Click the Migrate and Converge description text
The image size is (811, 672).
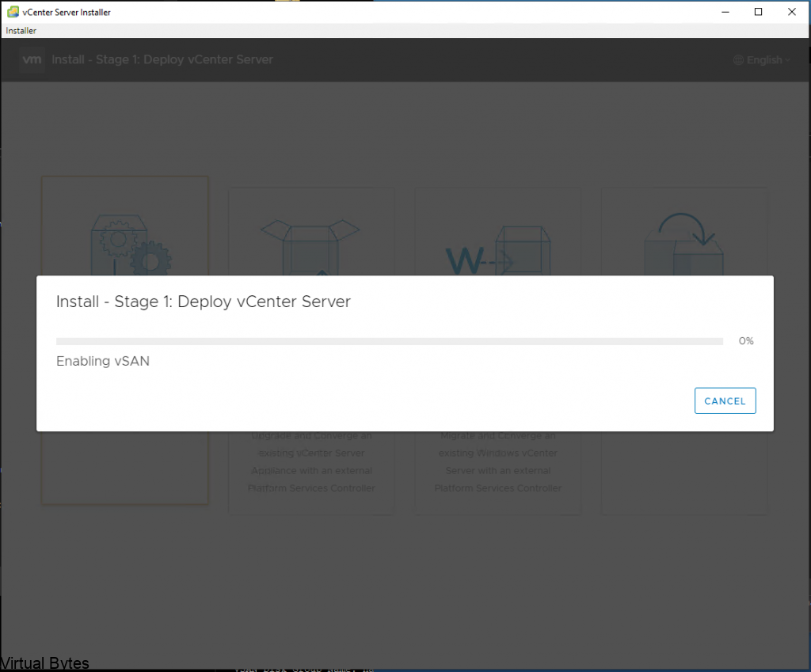click(498, 461)
